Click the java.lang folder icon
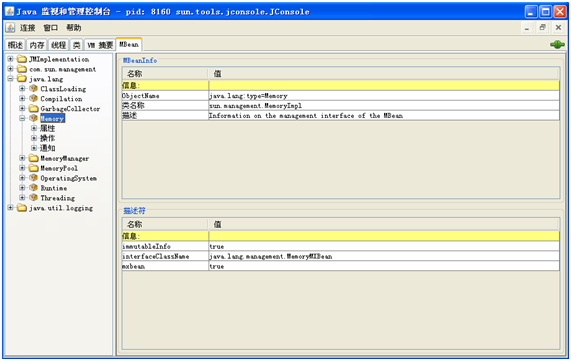The height and width of the screenshot is (361, 571). point(22,79)
